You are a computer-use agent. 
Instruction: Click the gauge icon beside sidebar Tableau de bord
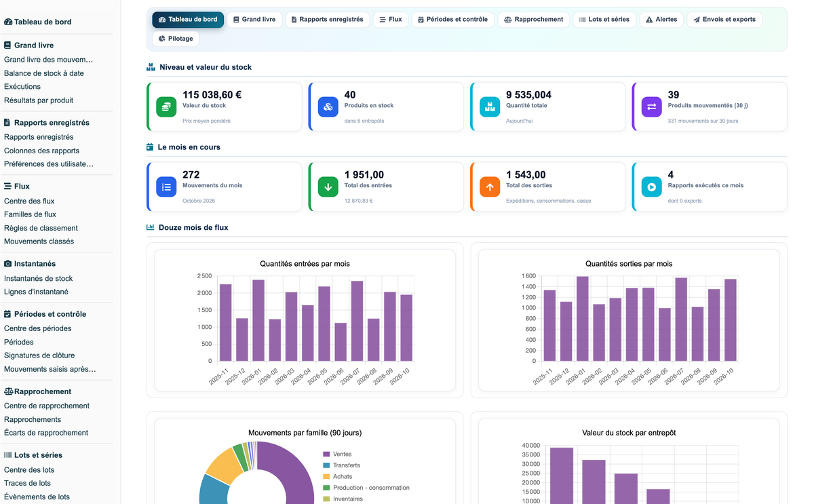[8, 22]
